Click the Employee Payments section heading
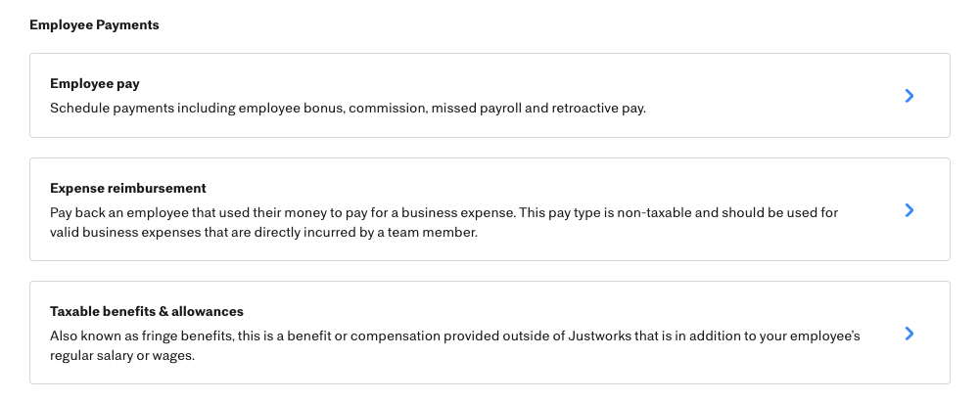980x402 pixels. tap(94, 25)
